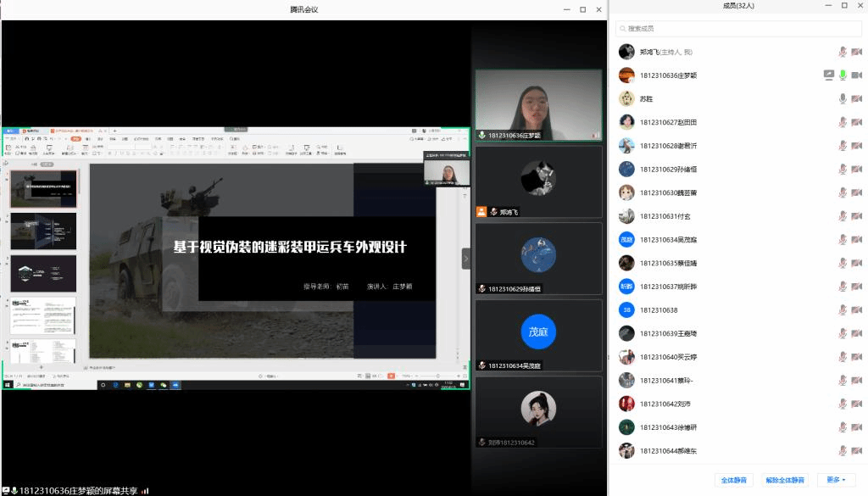Click the 解除全体静音 unmute all button

(784, 480)
